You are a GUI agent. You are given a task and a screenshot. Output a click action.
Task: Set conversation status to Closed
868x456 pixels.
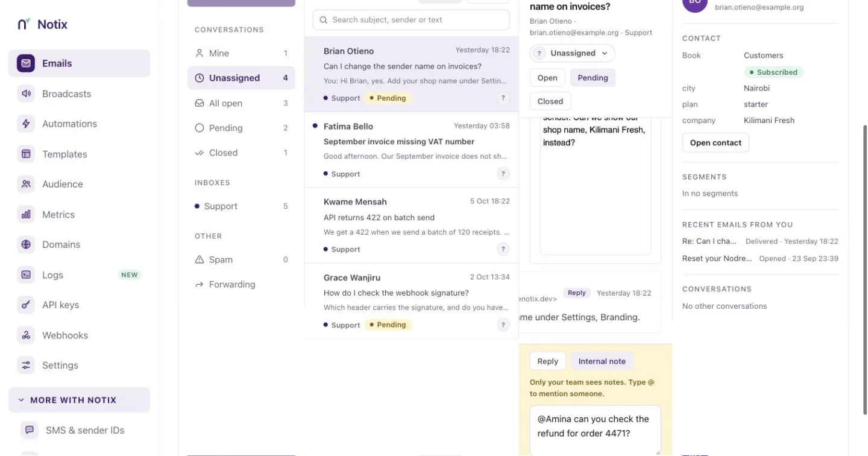[550, 101]
